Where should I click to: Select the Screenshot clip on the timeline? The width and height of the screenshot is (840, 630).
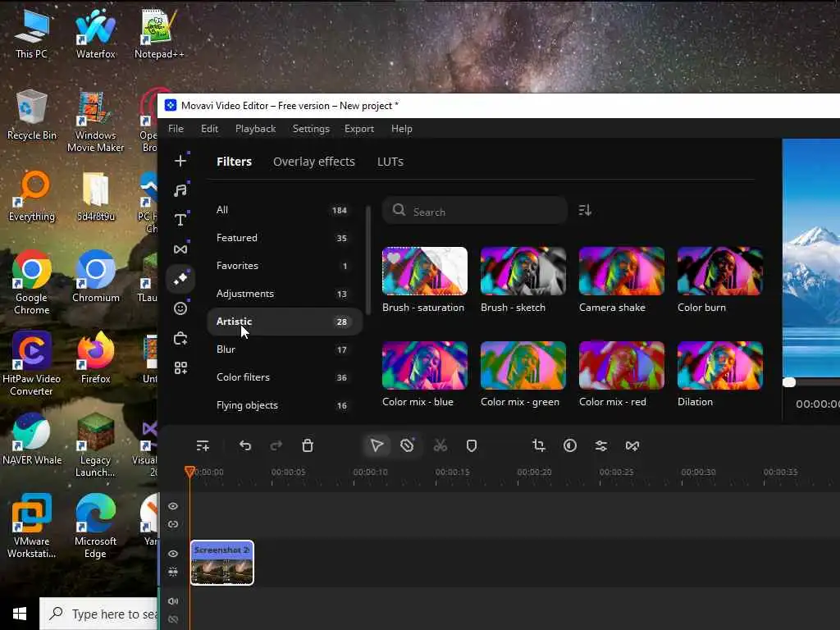tap(222, 563)
